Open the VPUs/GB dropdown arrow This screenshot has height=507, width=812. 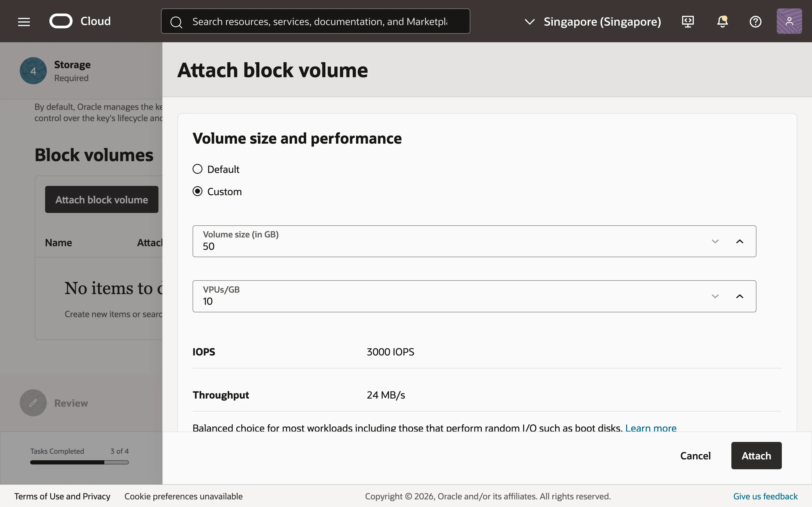click(x=715, y=296)
